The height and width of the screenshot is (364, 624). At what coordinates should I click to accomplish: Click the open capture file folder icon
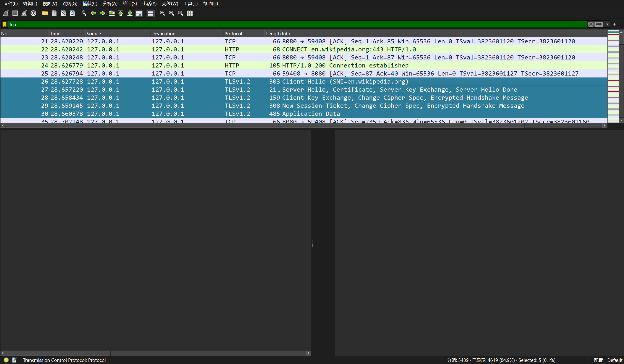point(45,13)
